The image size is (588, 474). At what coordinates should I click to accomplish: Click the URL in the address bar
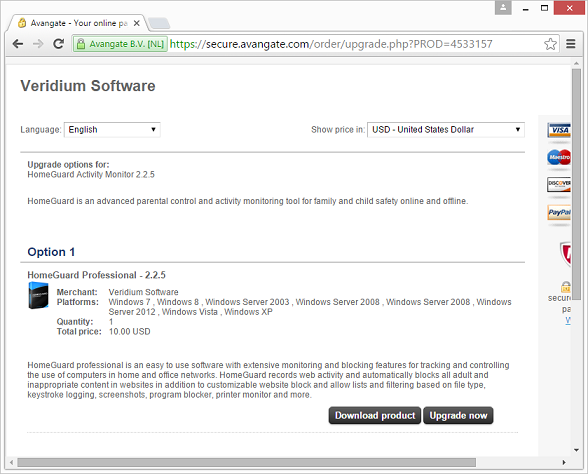click(331, 44)
